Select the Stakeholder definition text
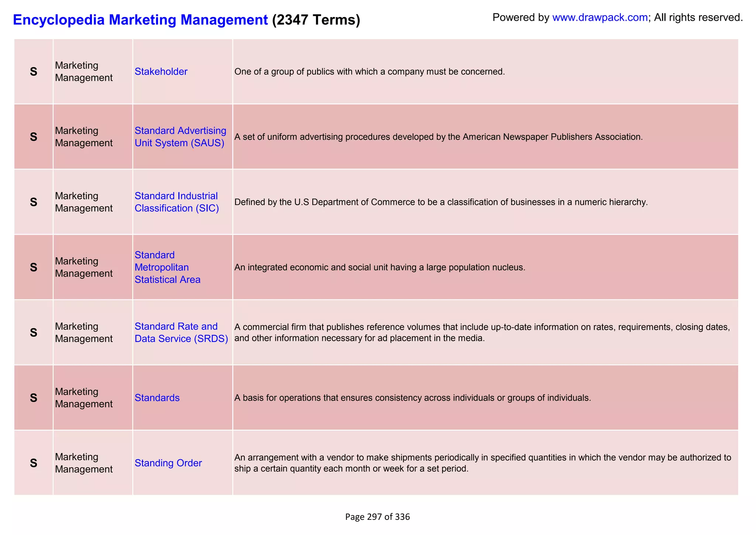Image resolution: width=756 pixels, height=535 pixels. 370,72
